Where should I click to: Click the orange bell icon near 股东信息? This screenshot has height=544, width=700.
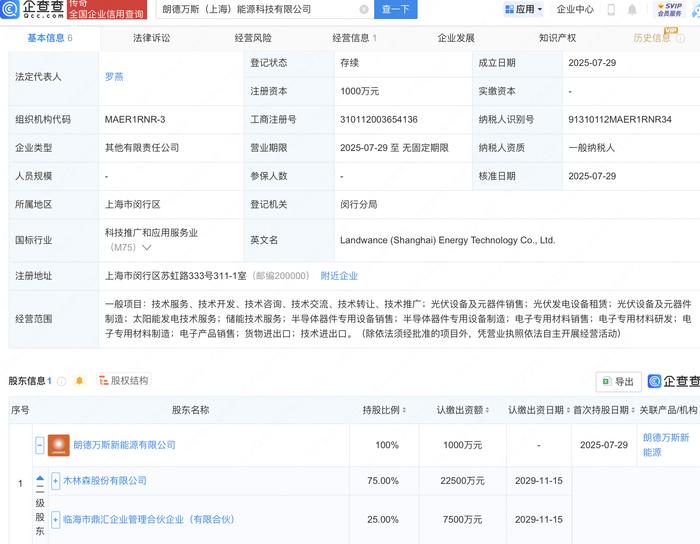pyautogui.click(x=79, y=381)
